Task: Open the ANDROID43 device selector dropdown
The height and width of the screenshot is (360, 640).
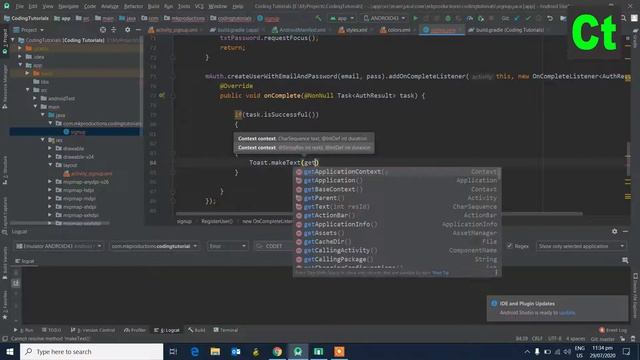Action: (384, 18)
